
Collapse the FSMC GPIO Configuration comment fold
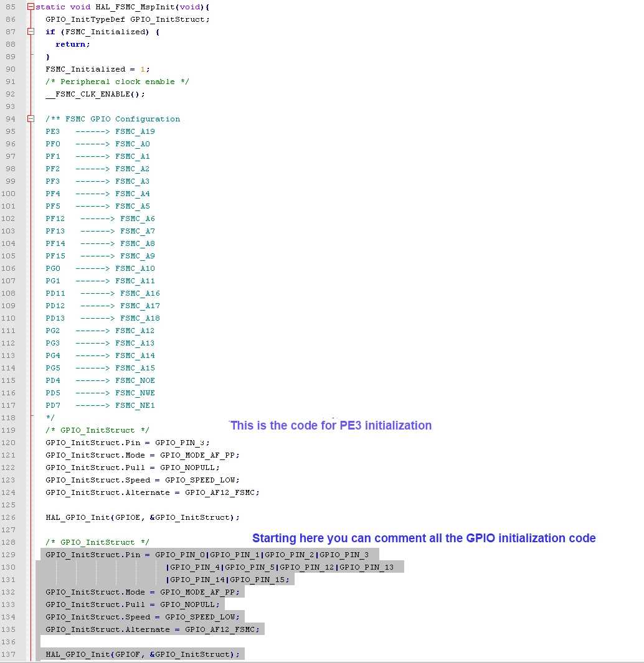31,119
